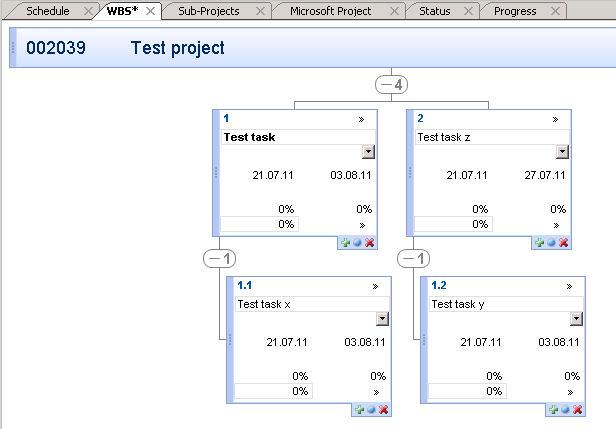616x429 pixels.
Task: Go to the Microsoft Project tab
Action: pyautogui.click(x=330, y=11)
